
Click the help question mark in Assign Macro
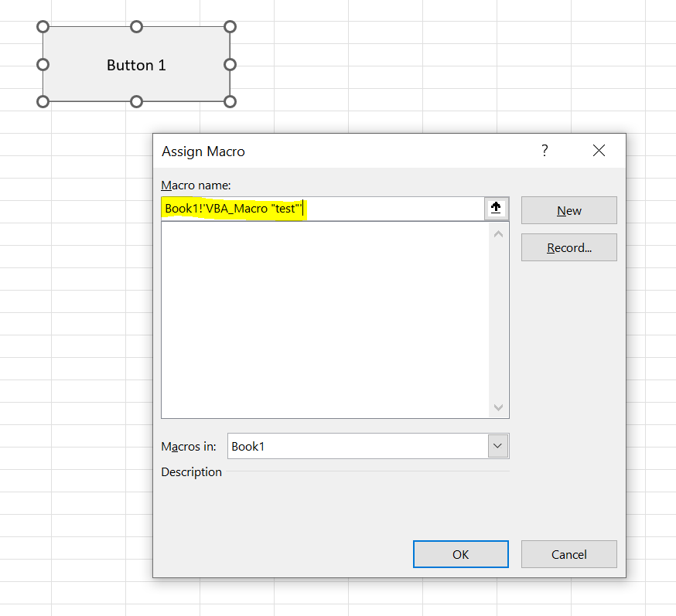point(545,151)
